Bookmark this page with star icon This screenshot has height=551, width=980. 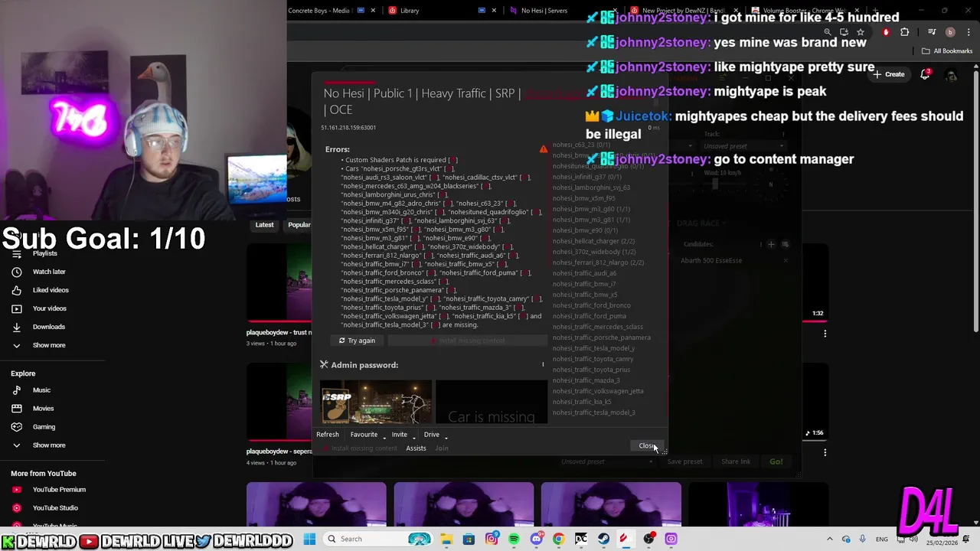click(861, 32)
